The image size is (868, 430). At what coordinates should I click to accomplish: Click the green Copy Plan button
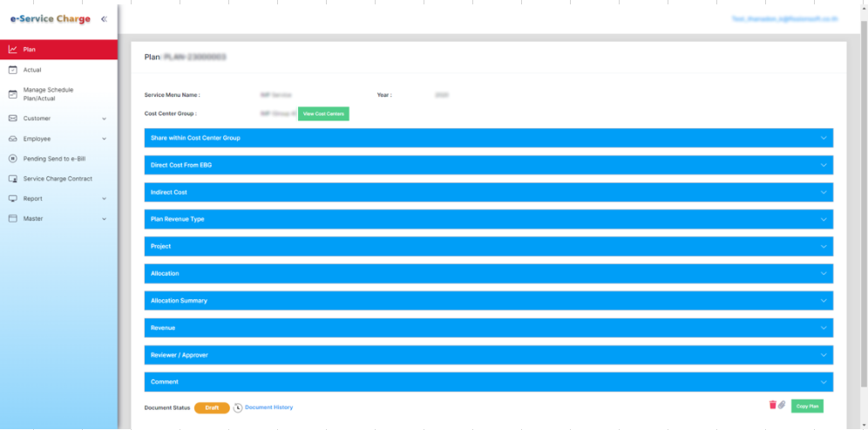(x=807, y=406)
